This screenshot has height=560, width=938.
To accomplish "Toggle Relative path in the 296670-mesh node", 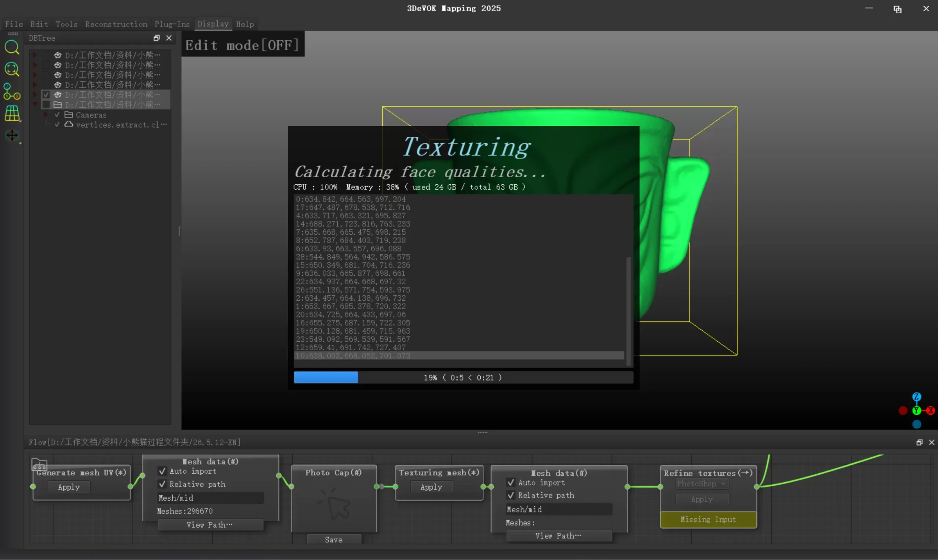I will pos(162,484).
